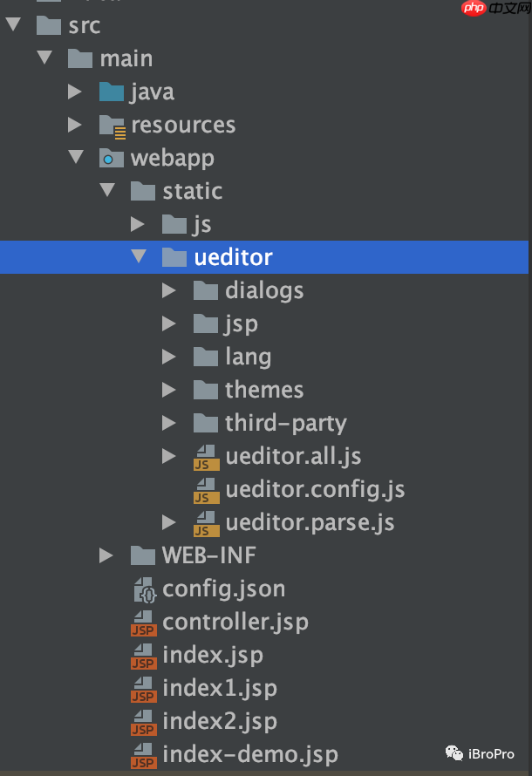Select the resources tree label

183,125
